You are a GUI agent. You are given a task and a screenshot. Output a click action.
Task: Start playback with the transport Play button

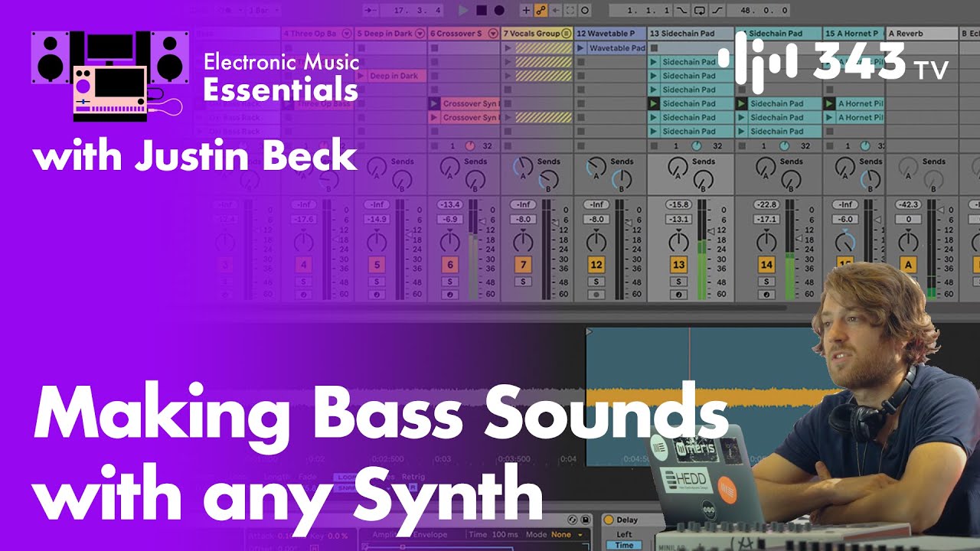point(462,10)
